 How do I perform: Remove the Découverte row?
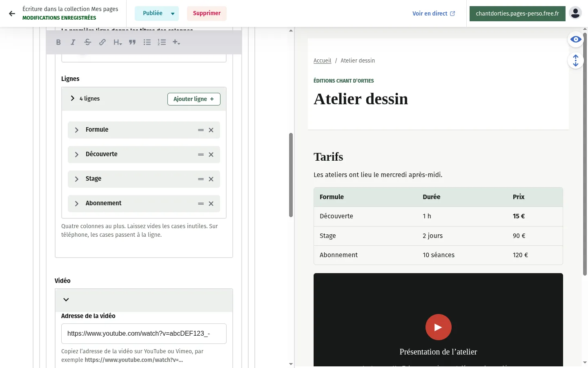tap(211, 155)
